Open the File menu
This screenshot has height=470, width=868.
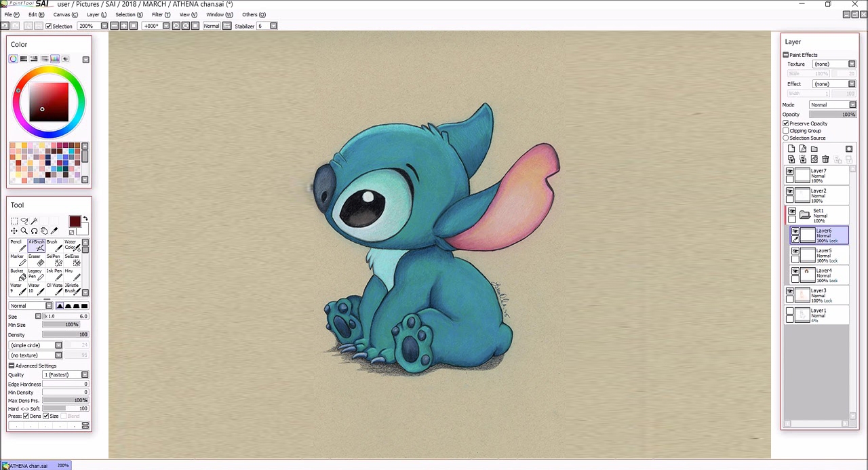tap(12, 14)
